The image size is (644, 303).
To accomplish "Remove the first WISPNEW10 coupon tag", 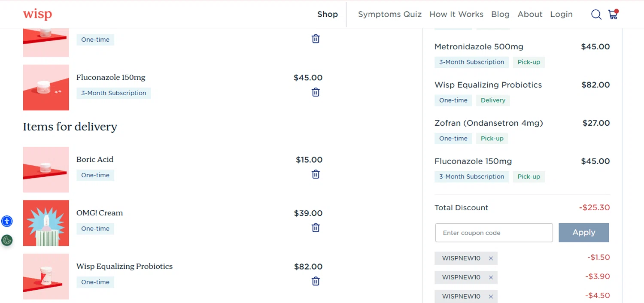I will [x=491, y=258].
